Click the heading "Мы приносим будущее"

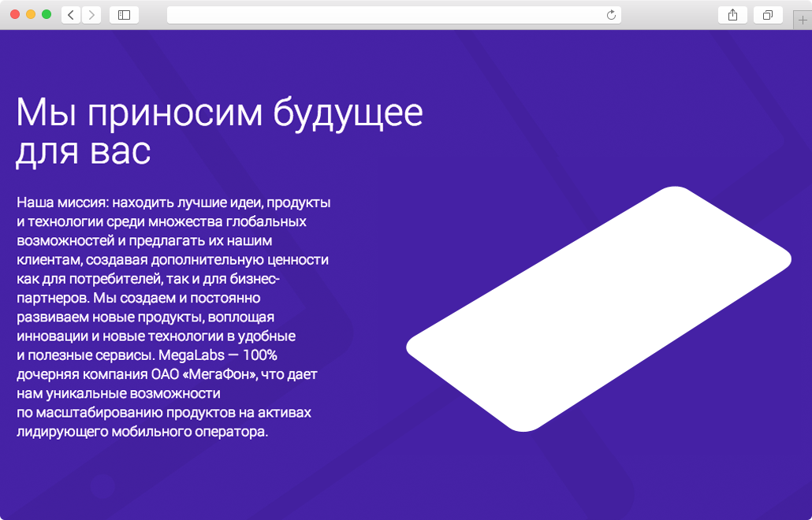tap(219, 113)
